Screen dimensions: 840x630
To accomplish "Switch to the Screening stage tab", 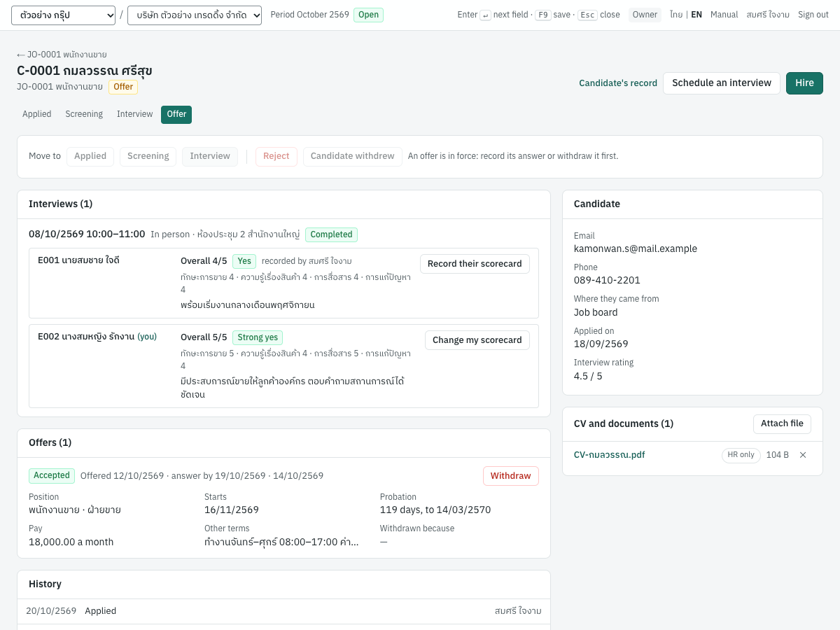I will [x=84, y=114].
